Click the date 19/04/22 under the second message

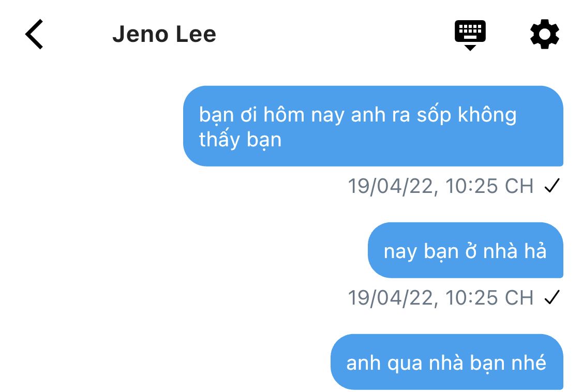pos(391,298)
